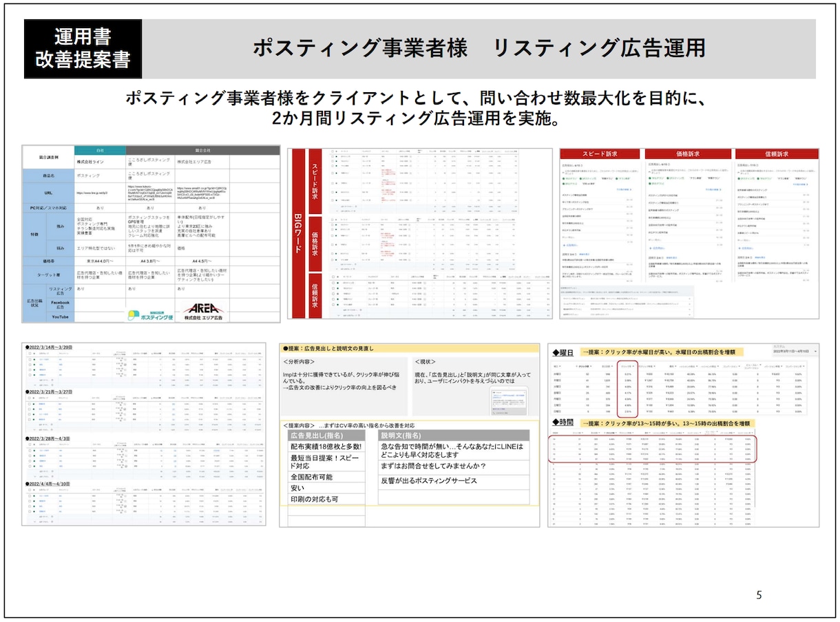Select the 印刷の対応も可 cell
Viewport: 840px width, 622px height.
pyautogui.click(x=326, y=499)
